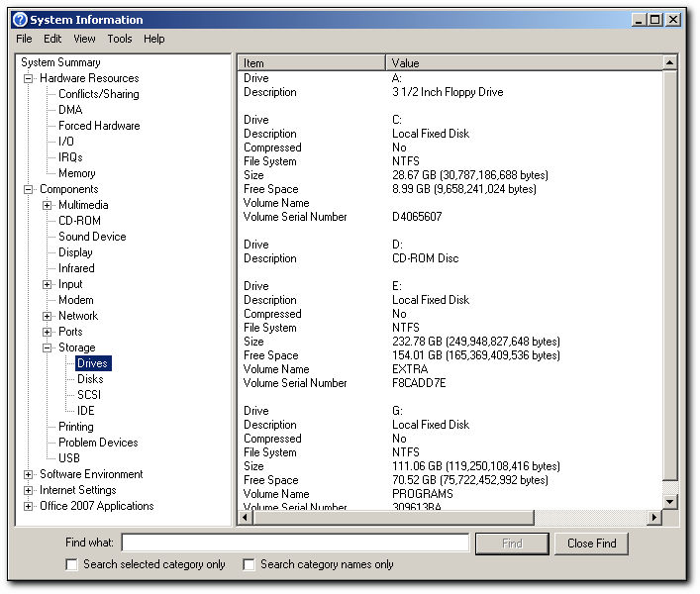Image resolution: width=700 pixels, height=594 pixels.
Task: Enable Search category names only checkbox
Action: [249, 564]
